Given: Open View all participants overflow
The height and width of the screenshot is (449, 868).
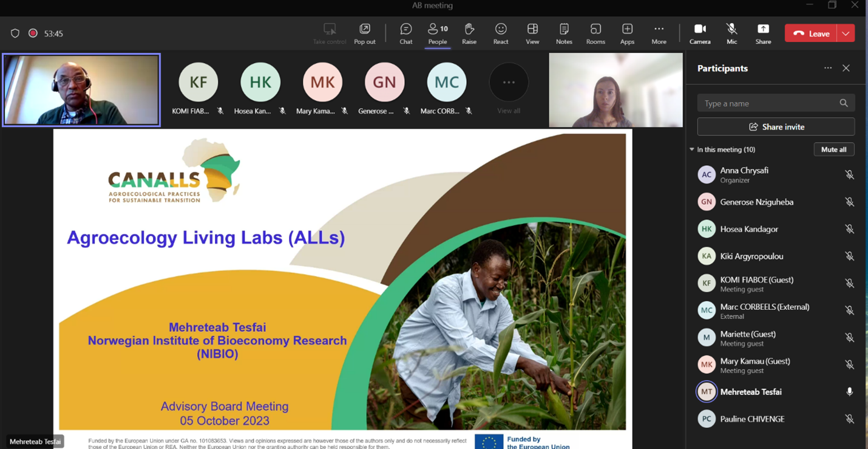Looking at the screenshot, I should click(509, 89).
